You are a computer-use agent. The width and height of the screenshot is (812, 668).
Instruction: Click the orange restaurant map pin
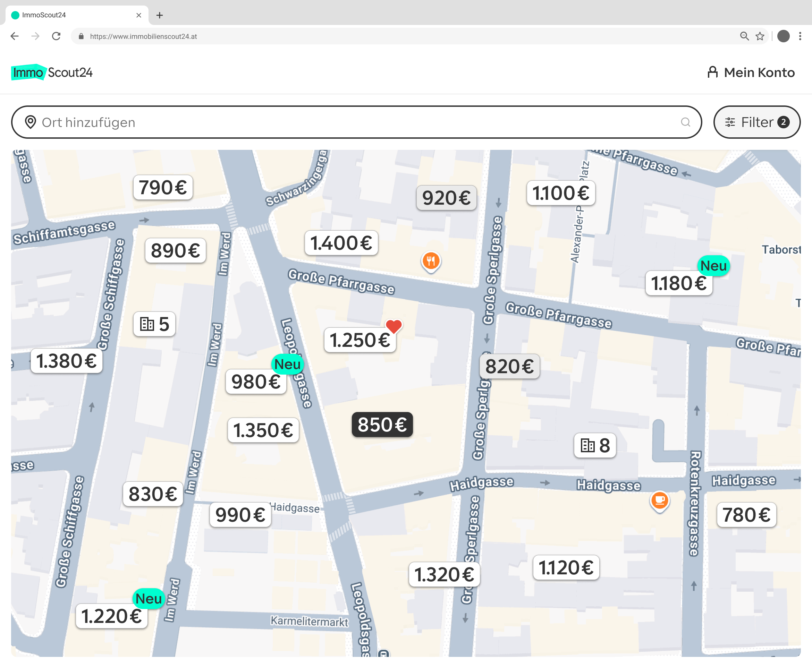[x=431, y=261]
